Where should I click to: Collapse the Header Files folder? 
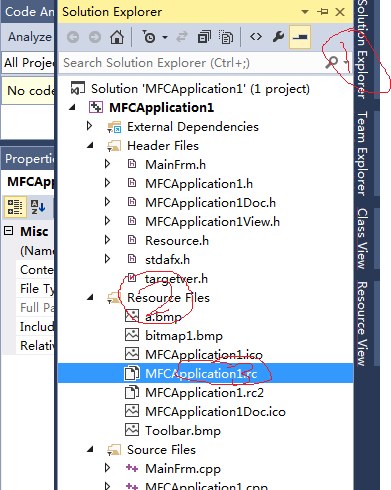coord(90,145)
